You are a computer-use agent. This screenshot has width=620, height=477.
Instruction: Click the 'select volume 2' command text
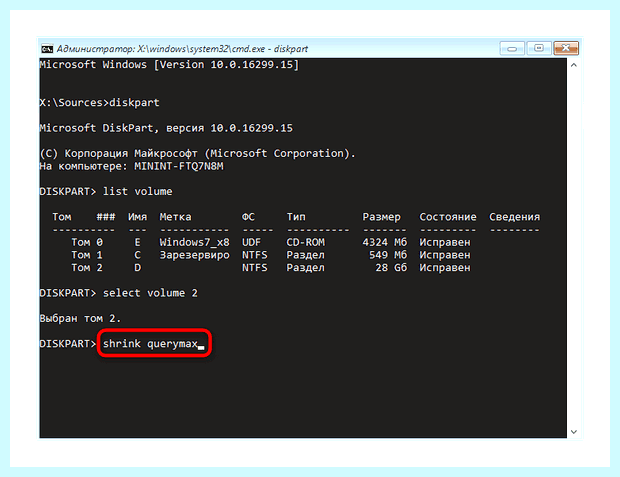[150, 293]
